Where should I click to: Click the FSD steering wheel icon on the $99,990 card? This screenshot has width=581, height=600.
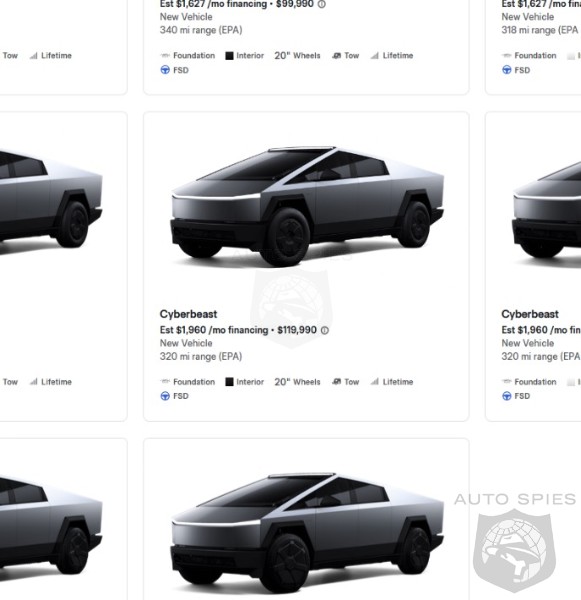[165, 70]
